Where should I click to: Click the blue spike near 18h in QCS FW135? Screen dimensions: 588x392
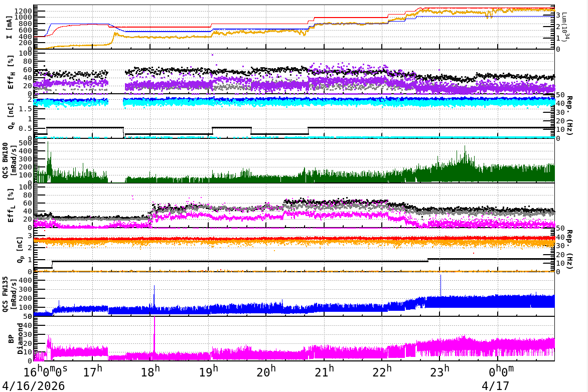coord(154,296)
